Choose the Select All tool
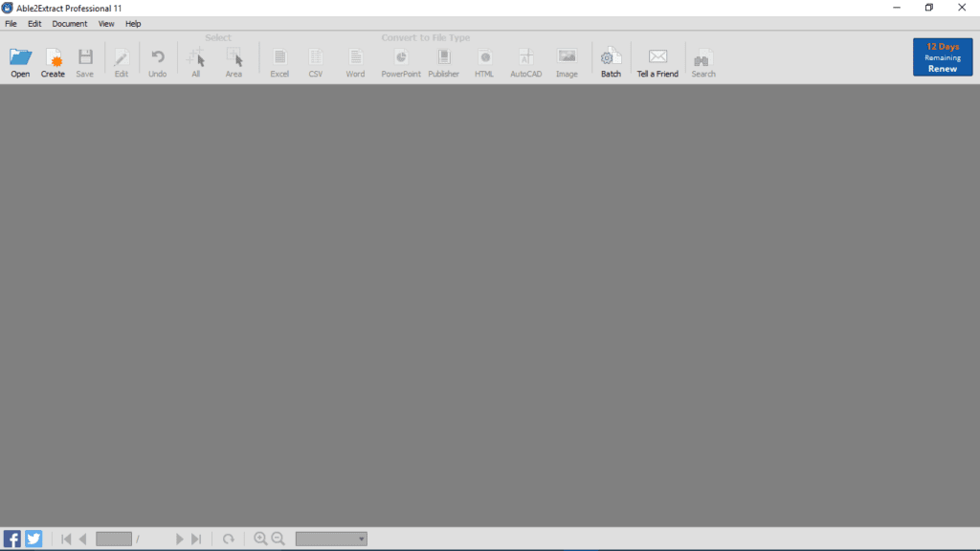 [195, 56]
